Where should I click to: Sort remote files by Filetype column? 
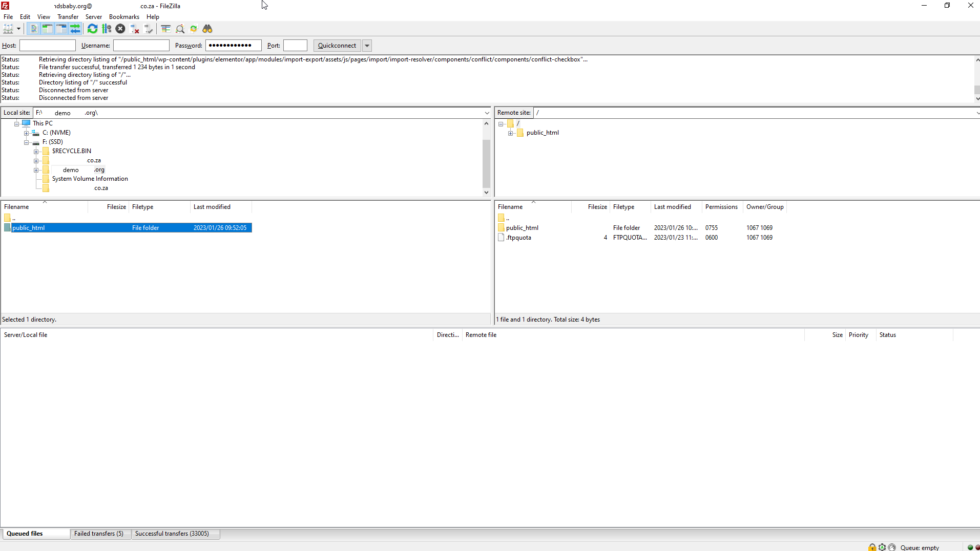(630, 207)
